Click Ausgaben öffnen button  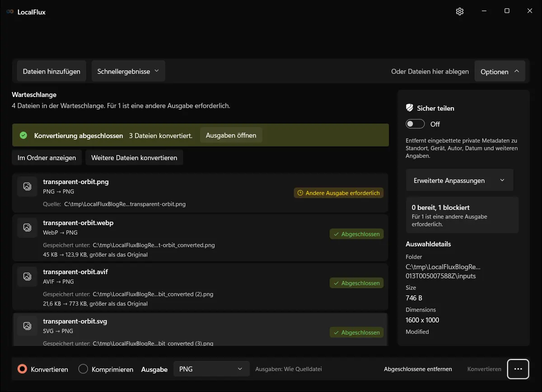point(231,135)
